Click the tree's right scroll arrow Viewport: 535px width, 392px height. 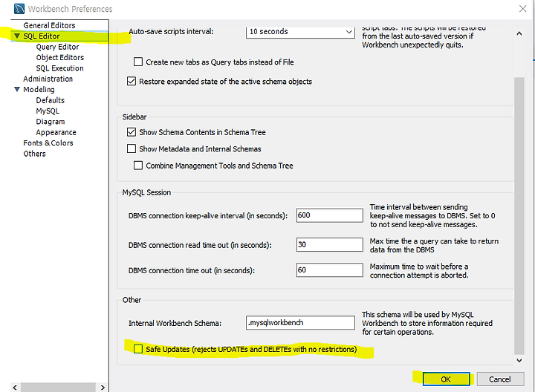103,388
